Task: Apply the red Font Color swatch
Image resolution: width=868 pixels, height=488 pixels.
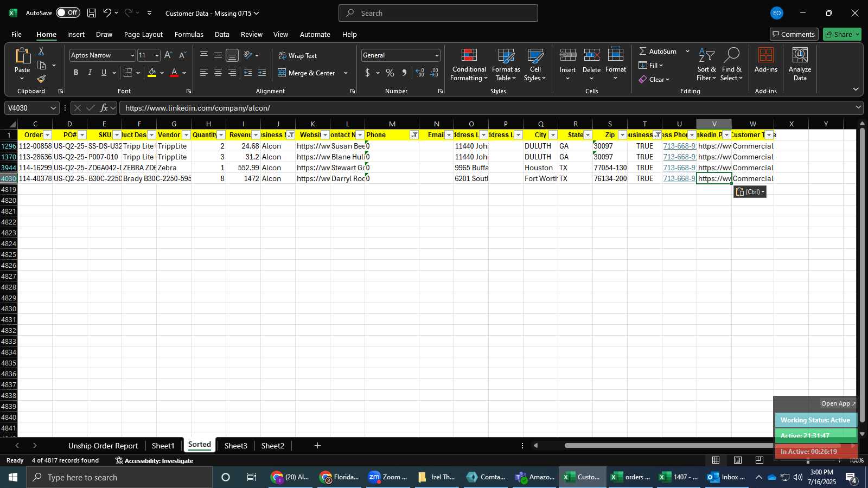Action: pos(174,73)
